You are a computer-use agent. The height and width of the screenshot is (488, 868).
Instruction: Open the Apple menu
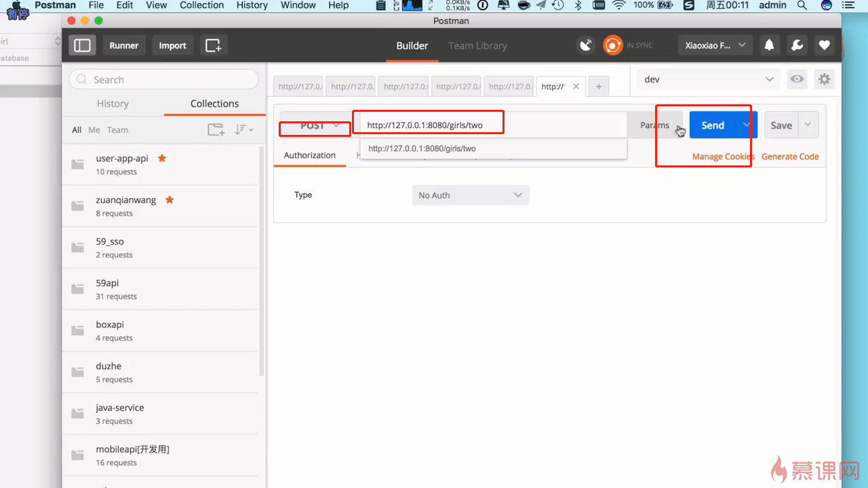[x=17, y=5]
